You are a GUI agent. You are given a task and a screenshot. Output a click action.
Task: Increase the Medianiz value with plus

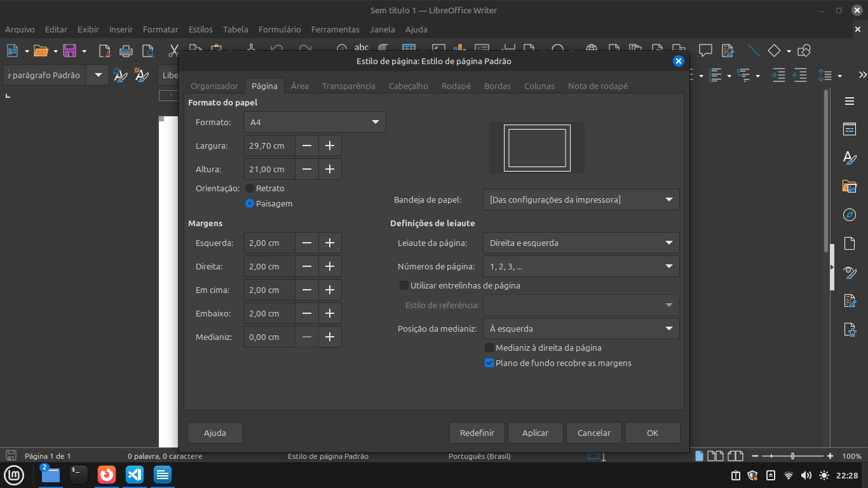click(x=330, y=337)
